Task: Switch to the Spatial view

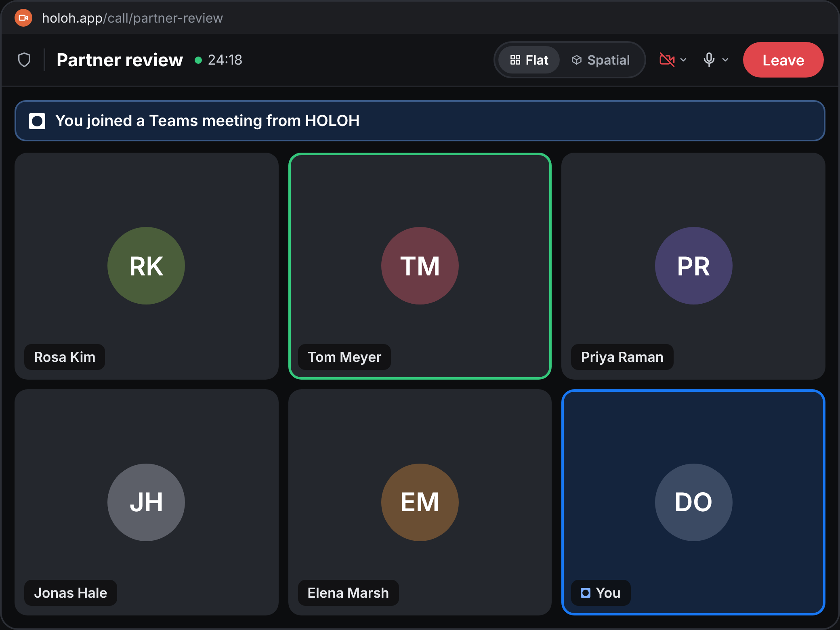Action: click(x=601, y=60)
